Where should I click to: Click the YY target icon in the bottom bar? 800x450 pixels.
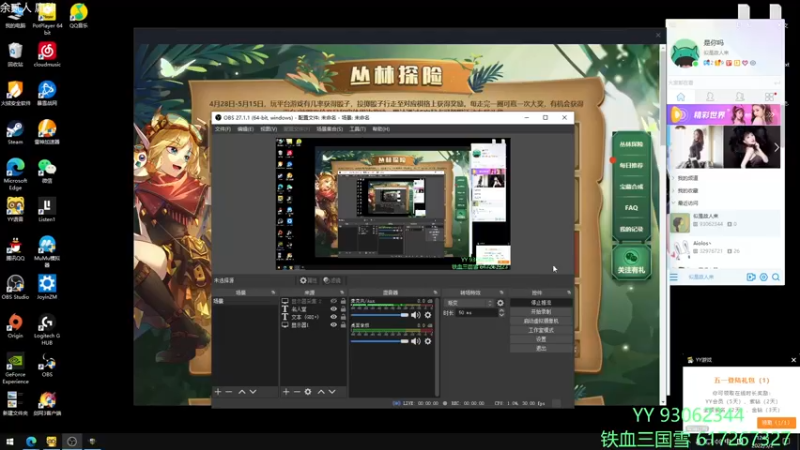(763, 277)
